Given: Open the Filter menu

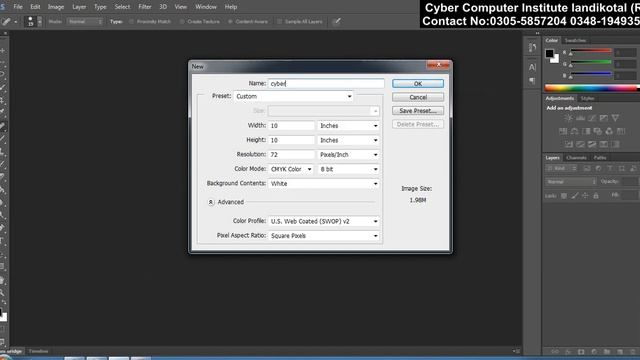Looking at the screenshot, I should pos(144,7).
